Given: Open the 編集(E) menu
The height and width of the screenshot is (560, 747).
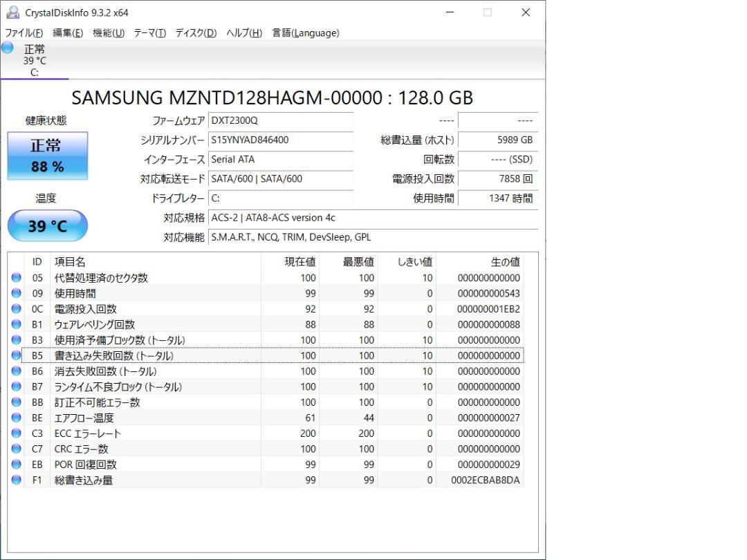Looking at the screenshot, I should coord(68,33).
